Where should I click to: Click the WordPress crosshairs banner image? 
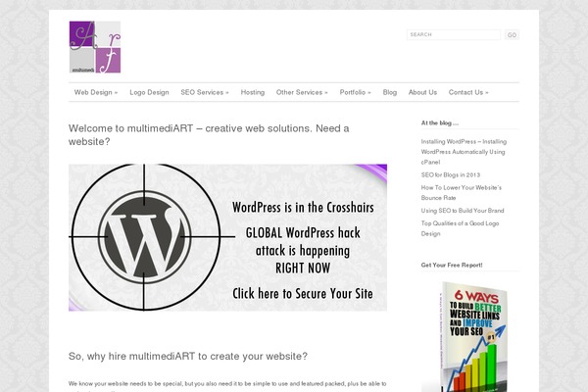(227, 237)
